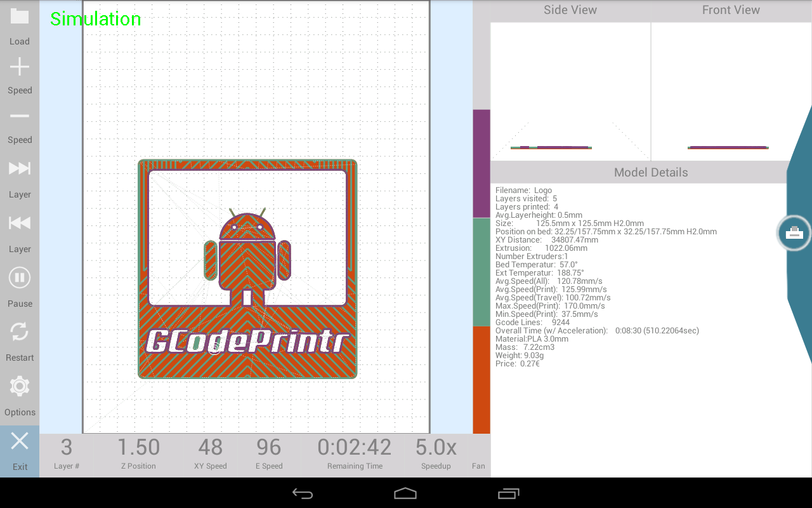Tap the Remaining Time 0:02:42

pyautogui.click(x=355, y=448)
